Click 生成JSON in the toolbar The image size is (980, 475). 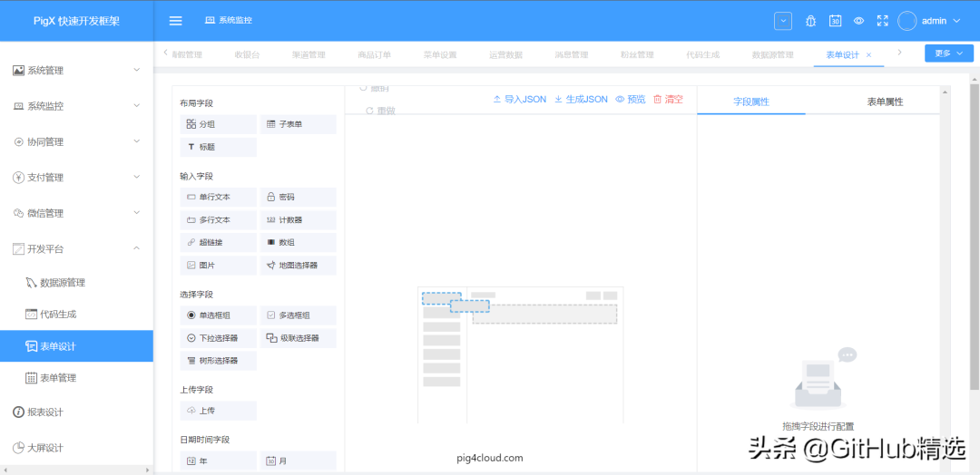(x=582, y=99)
